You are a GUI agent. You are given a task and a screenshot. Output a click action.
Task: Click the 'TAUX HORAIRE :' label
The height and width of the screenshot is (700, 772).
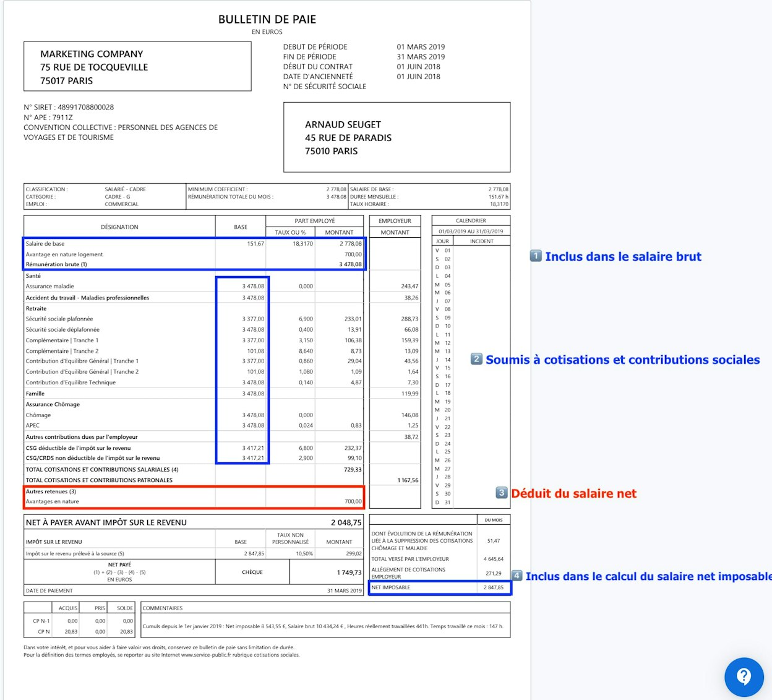tap(369, 204)
